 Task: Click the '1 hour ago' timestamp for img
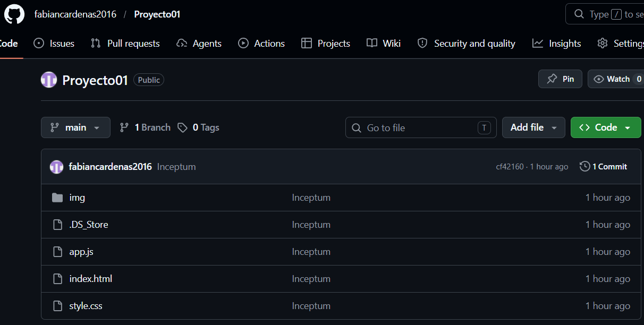coord(608,198)
